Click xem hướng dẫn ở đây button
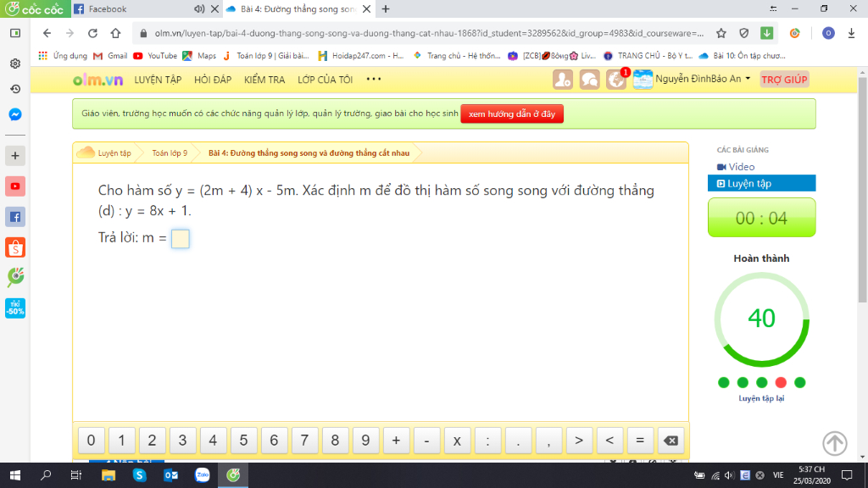This screenshot has width=868, height=488. click(511, 114)
